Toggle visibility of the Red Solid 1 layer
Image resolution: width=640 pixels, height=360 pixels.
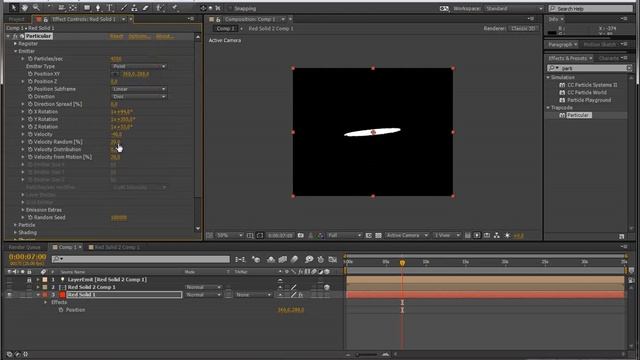tap(9, 295)
